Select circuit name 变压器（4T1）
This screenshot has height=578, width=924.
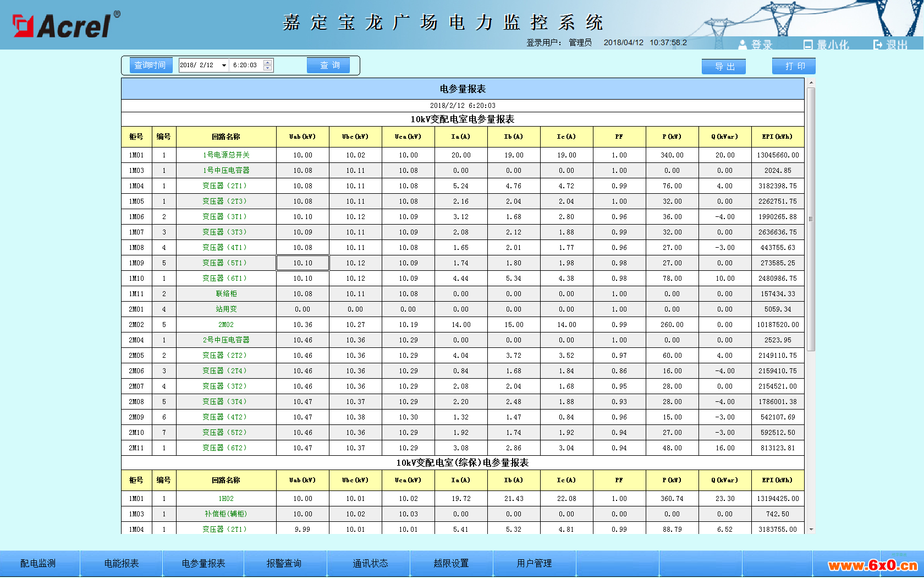[224, 248]
